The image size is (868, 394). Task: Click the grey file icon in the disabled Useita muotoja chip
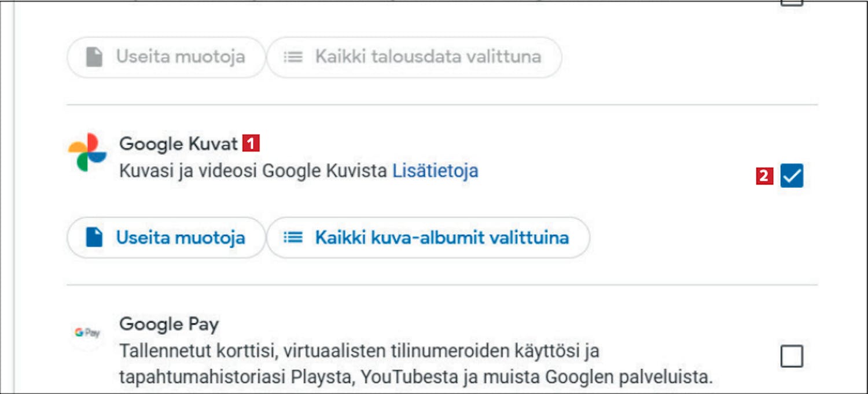(x=94, y=57)
